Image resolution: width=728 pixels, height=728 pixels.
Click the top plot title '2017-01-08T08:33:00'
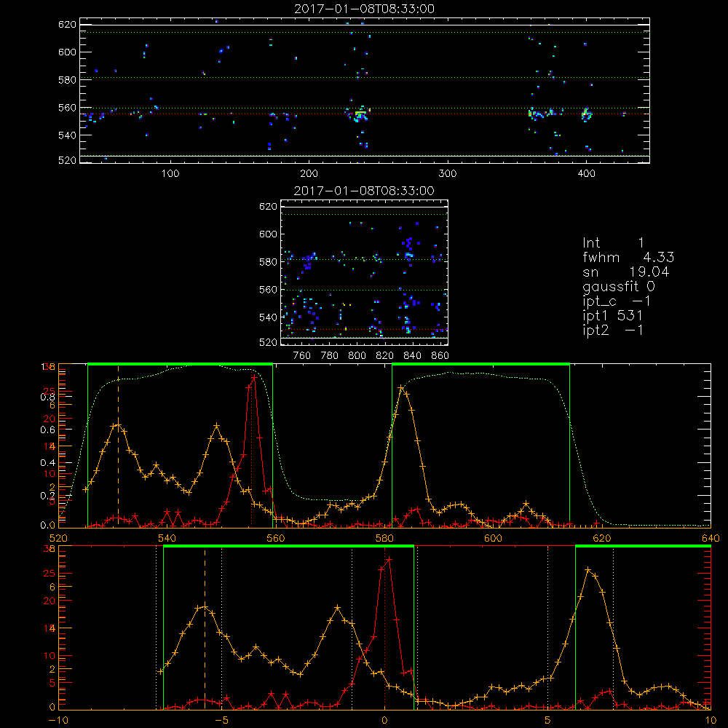pyautogui.click(x=365, y=9)
